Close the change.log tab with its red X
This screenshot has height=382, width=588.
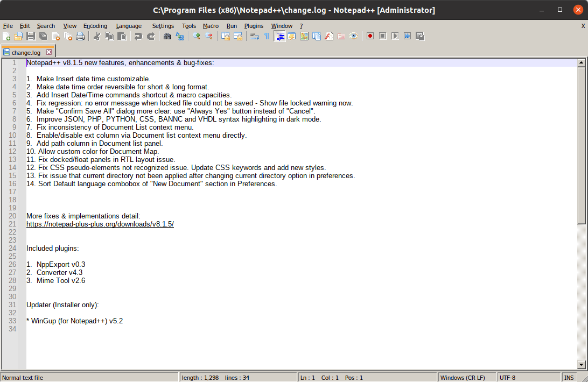49,52
